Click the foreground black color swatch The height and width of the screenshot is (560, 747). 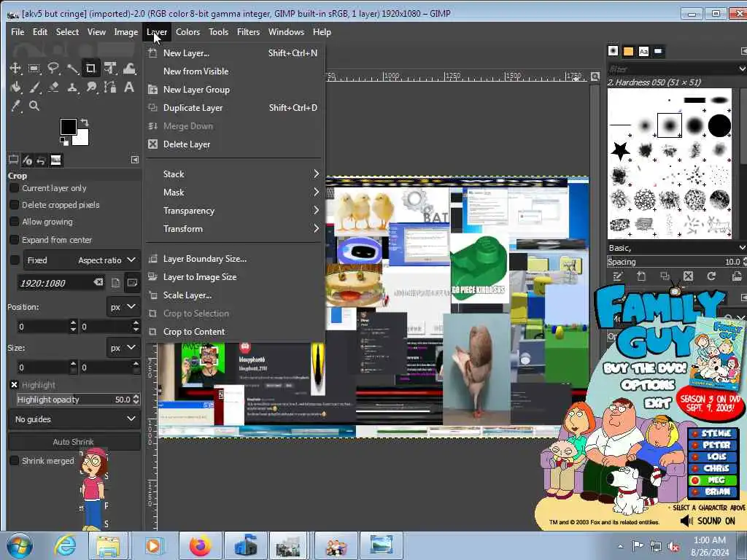68,127
